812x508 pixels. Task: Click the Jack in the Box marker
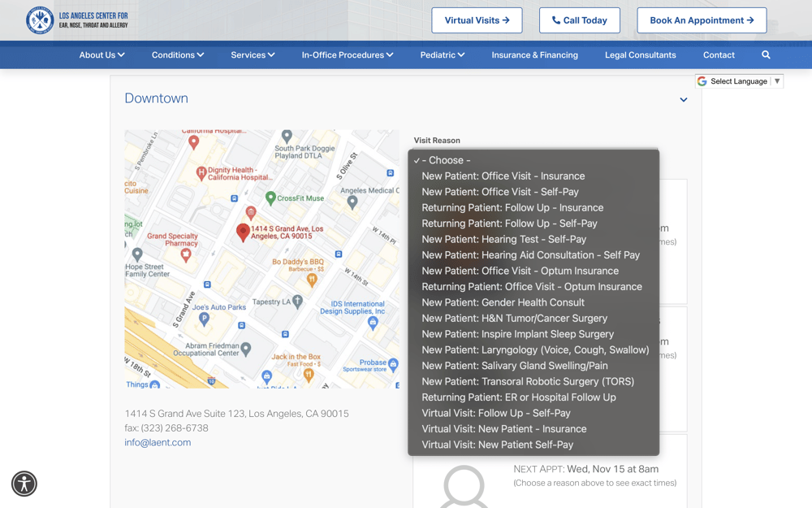[x=309, y=375]
